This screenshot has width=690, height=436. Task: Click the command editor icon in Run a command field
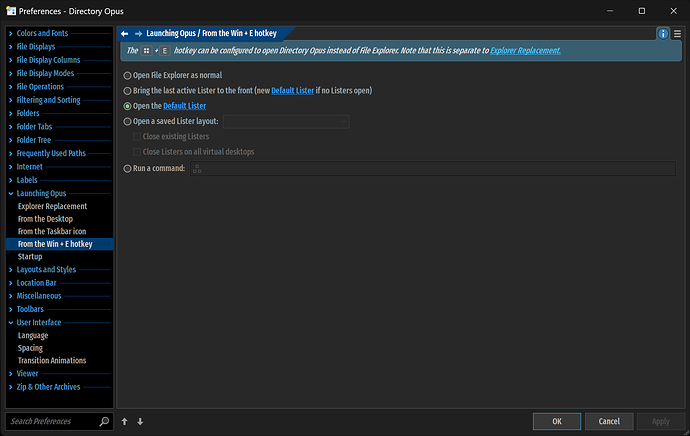[197, 169]
